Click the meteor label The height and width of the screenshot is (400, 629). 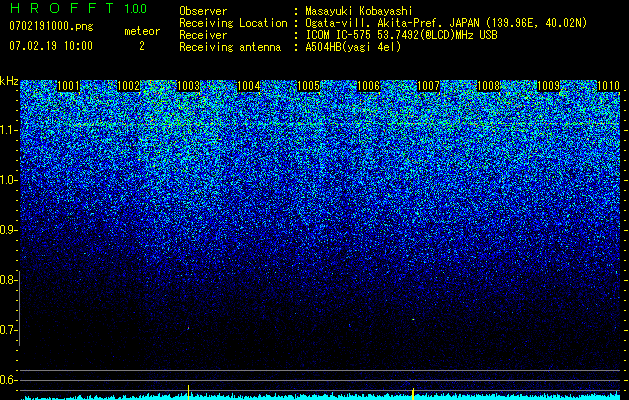click(142, 31)
